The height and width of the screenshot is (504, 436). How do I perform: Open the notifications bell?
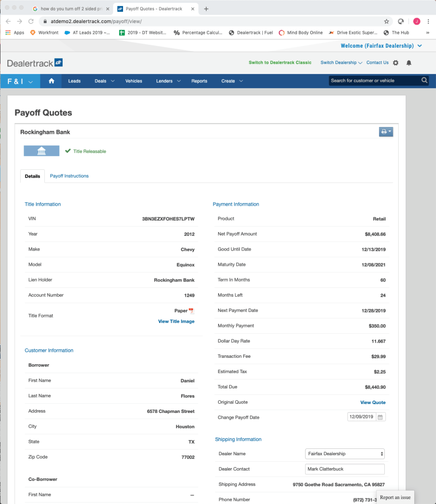[x=409, y=63]
